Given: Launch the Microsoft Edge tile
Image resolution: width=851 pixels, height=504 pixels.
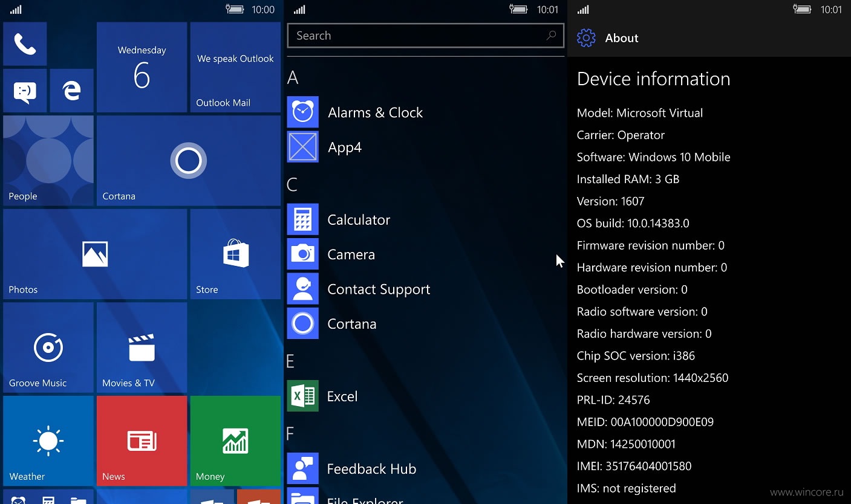Looking at the screenshot, I should [72, 91].
